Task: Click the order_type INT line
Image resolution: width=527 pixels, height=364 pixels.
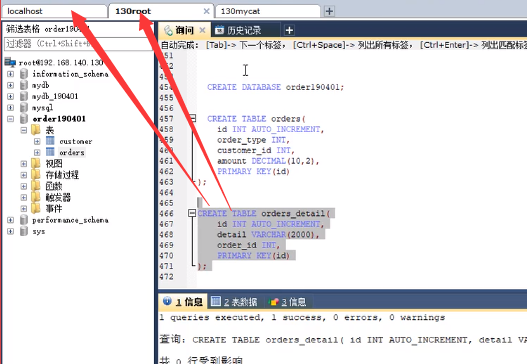Action: [x=253, y=140]
